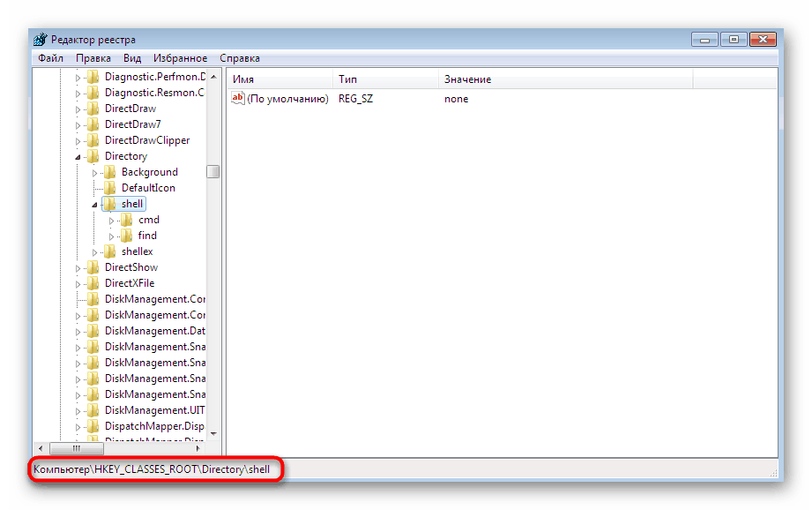Open the Справка menu
Screen dimensions: 812x510
click(x=240, y=58)
